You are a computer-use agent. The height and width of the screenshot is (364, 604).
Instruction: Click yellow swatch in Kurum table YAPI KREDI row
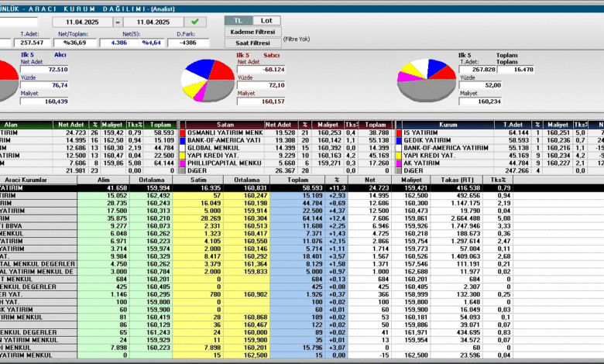pos(399,156)
